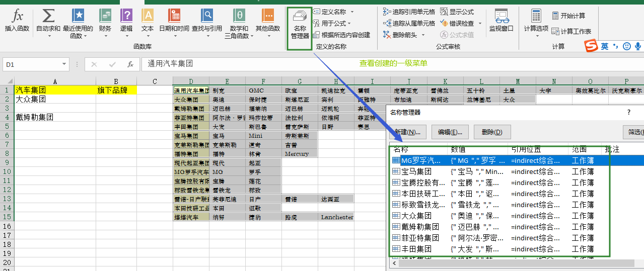Open the 名称管理器 Name Manager

tap(300, 25)
